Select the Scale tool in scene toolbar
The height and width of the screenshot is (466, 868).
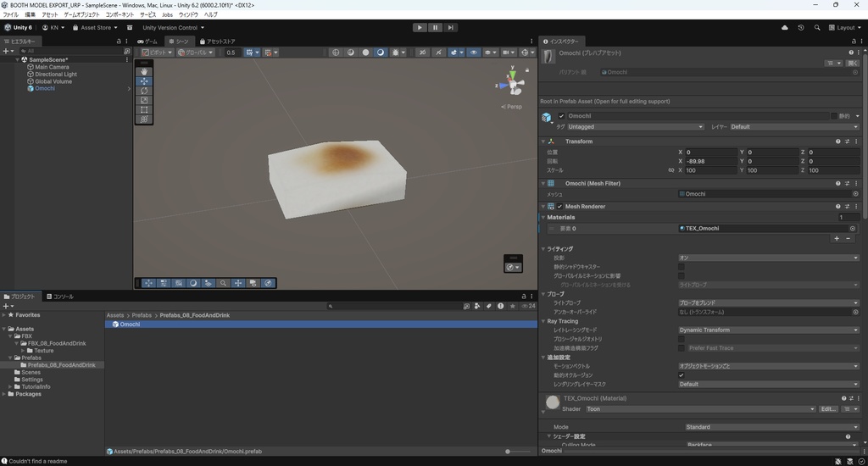pos(144,100)
